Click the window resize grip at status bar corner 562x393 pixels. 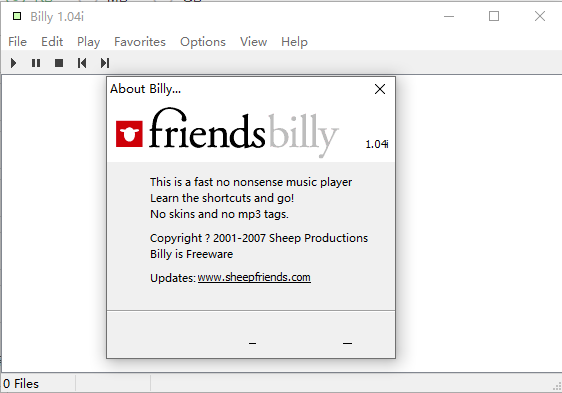click(x=557, y=387)
